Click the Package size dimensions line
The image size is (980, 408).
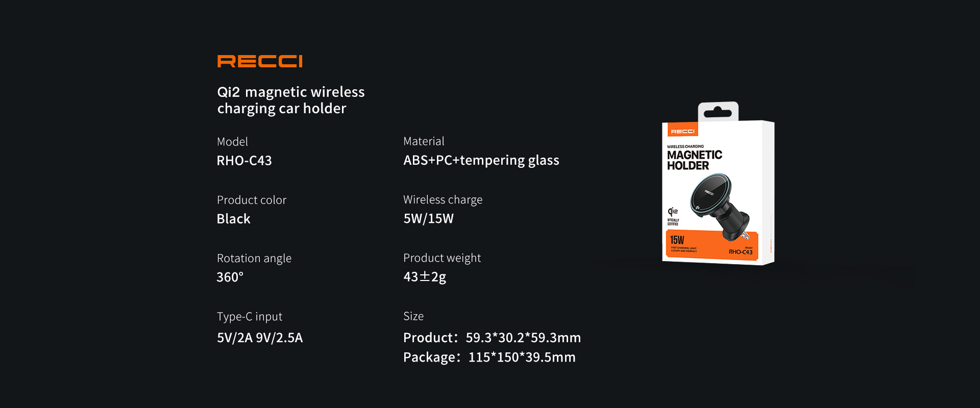click(489, 357)
